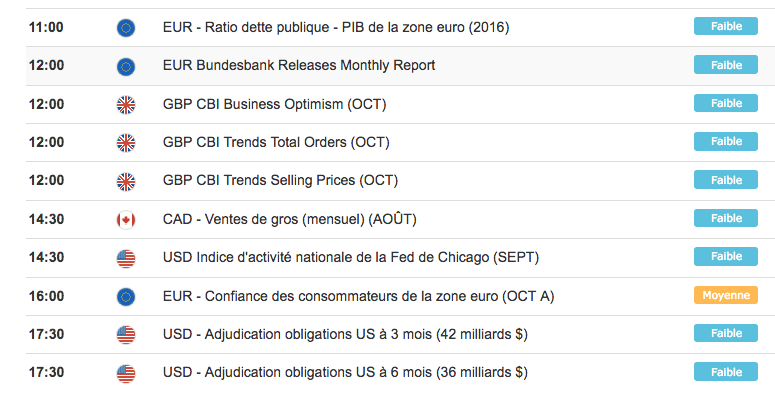This screenshot has height=396, width=775.
Task: Click Faible badge for Bundesbank Monthly Report
Action: tap(726, 65)
